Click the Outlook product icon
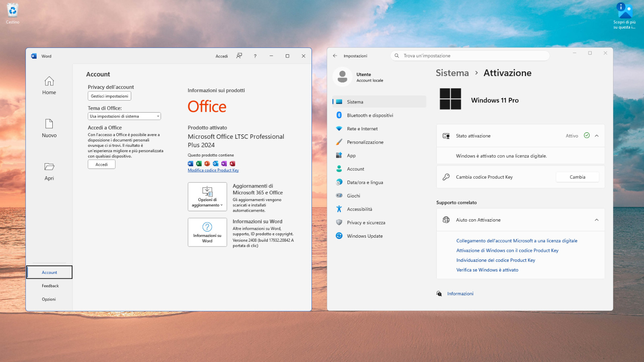Image resolution: width=644 pixels, height=362 pixels. coord(216,163)
